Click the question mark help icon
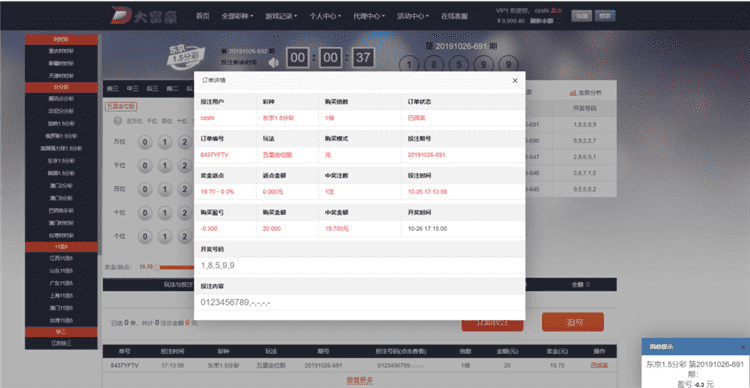The height and width of the screenshot is (388, 750). [x=117, y=121]
